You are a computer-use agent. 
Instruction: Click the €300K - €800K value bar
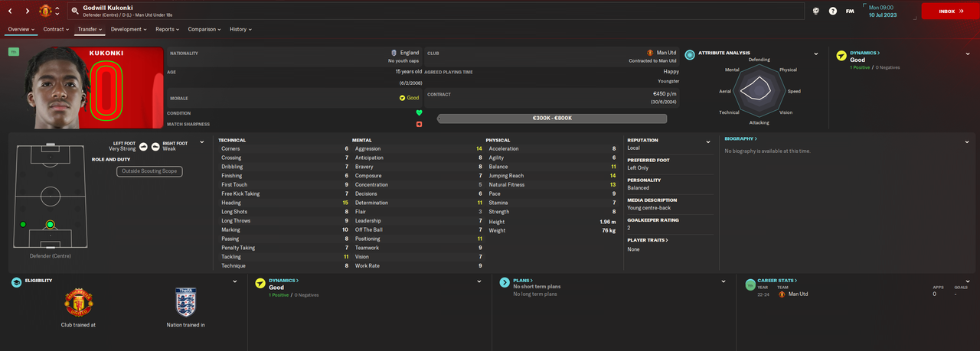pos(552,119)
